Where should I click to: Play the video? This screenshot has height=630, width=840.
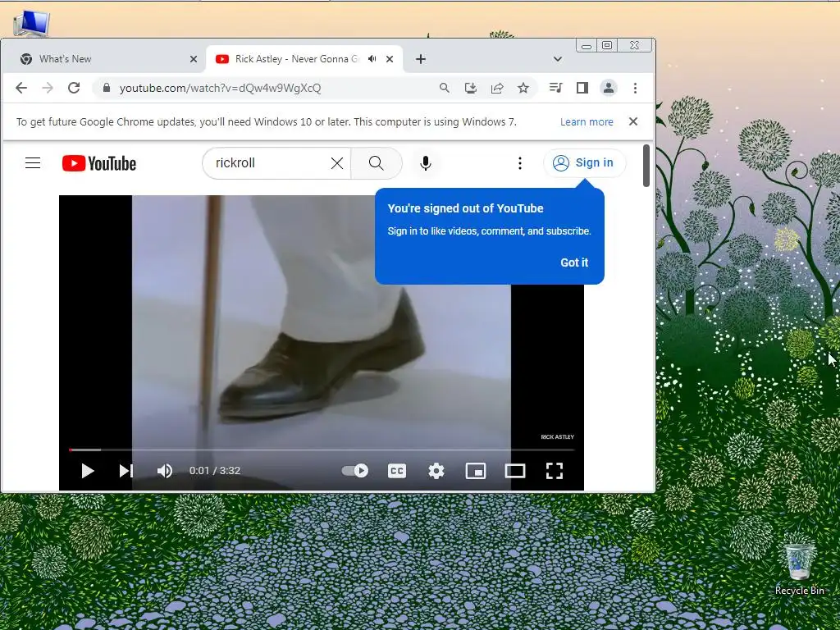click(87, 471)
